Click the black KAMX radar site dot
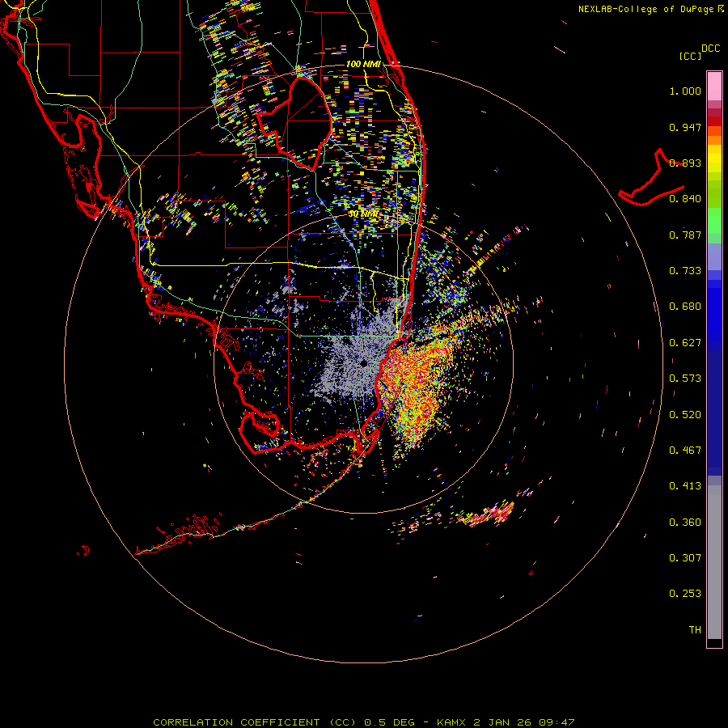This screenshot has height=728, width=728. (364, 363)
